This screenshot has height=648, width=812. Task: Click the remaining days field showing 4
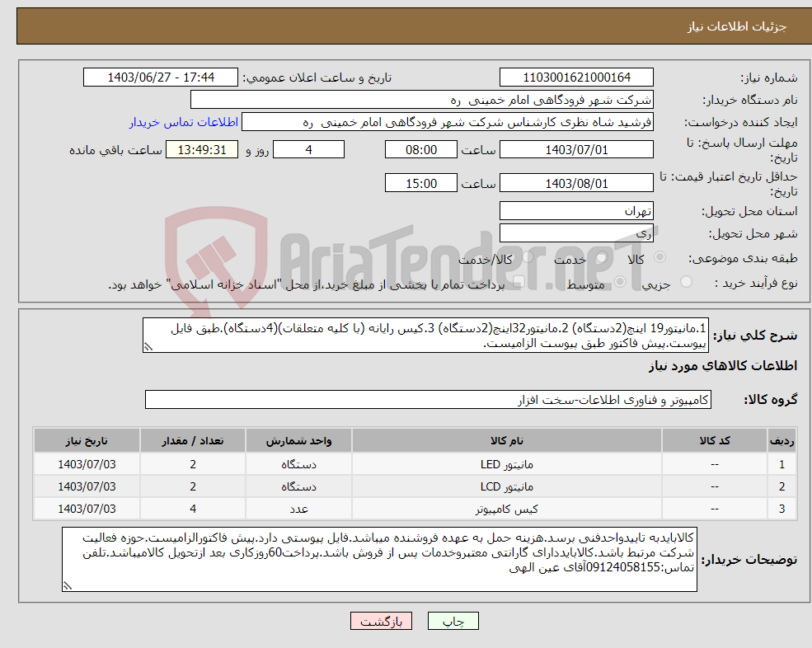tap(308, 150)
